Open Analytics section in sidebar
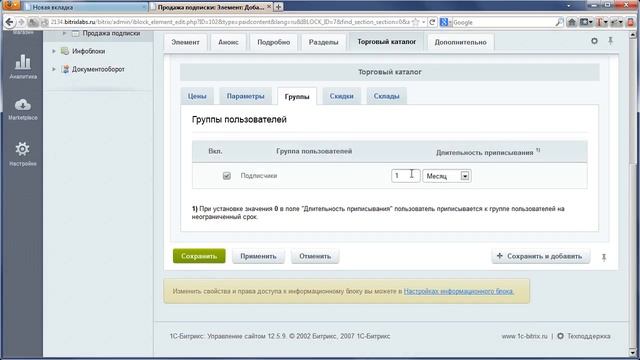 coord(23,67)
